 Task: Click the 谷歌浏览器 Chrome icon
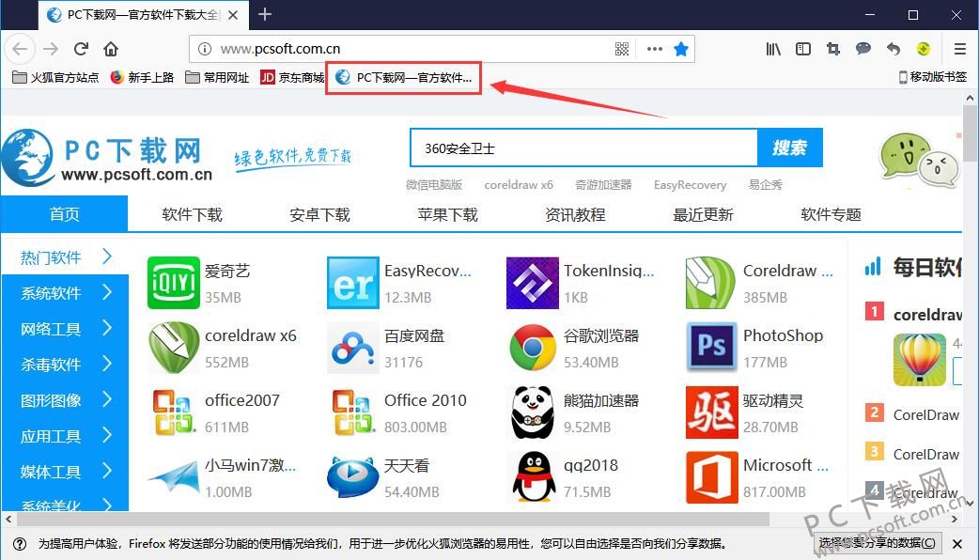click(533, 348)
